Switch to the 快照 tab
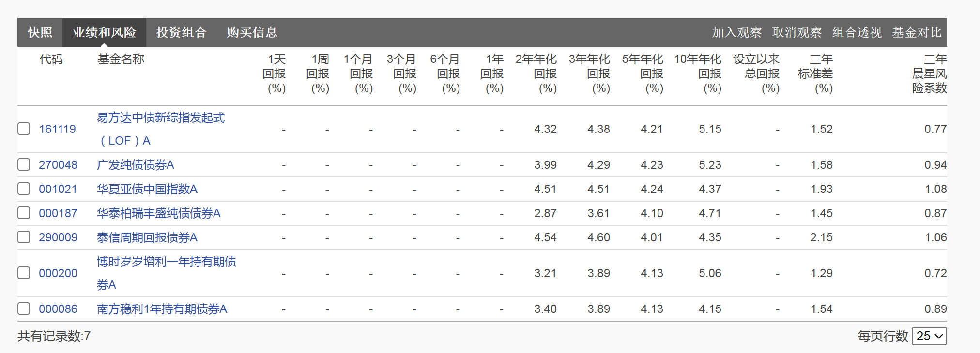980x353 pixels. click(x=40, y=32)
